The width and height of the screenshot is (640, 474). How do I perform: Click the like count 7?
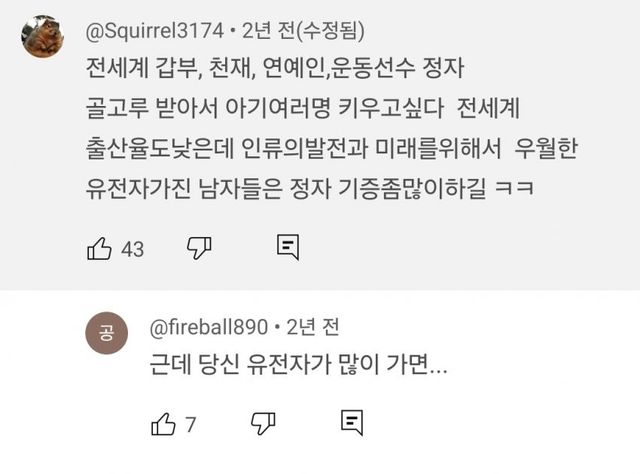[x=190, y=424]
